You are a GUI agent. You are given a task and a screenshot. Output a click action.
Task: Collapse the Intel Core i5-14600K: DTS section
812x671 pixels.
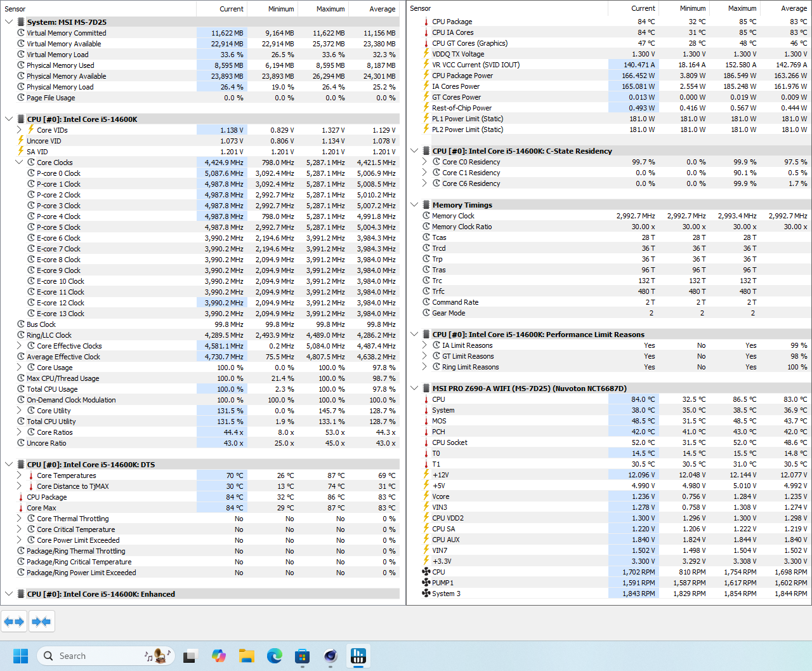(x=9, y=465)
